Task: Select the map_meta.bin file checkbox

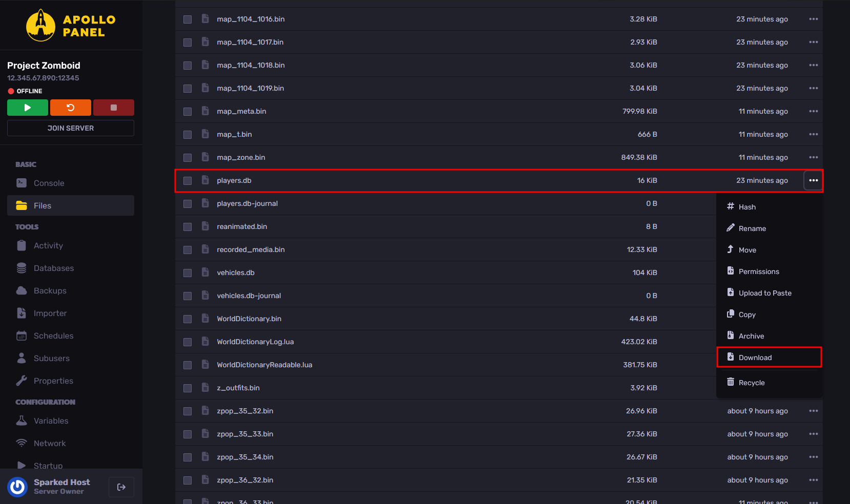Action: 188,112
